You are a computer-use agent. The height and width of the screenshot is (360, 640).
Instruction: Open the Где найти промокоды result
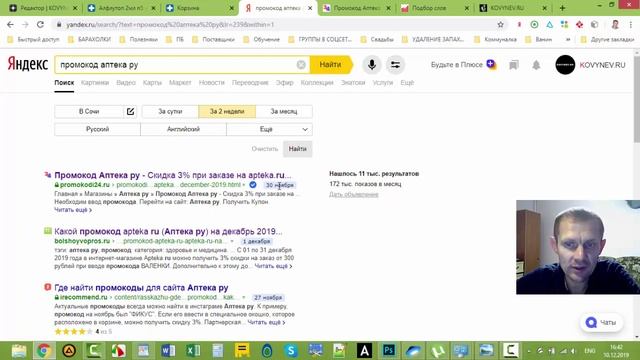pos(141,288)
